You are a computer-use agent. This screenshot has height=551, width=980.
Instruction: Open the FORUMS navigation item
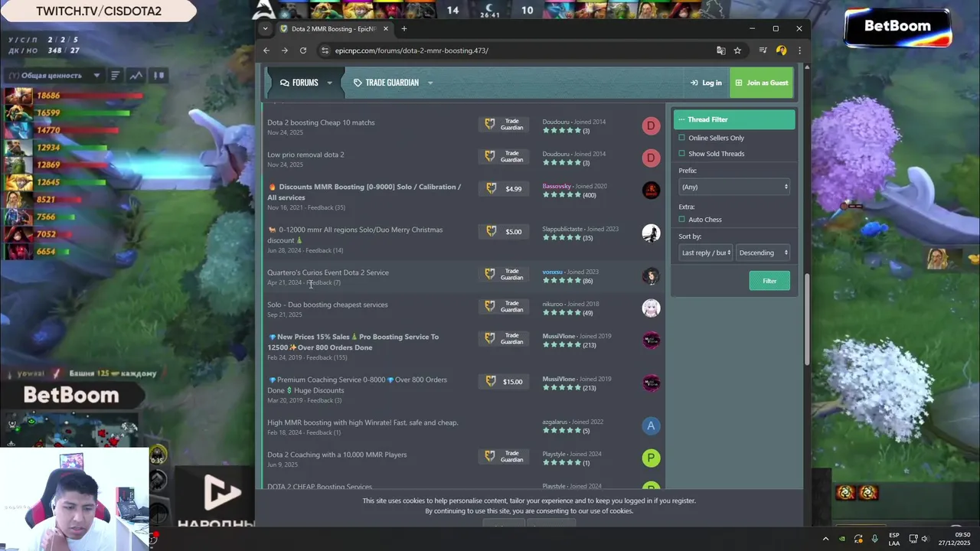coord(299,83)
